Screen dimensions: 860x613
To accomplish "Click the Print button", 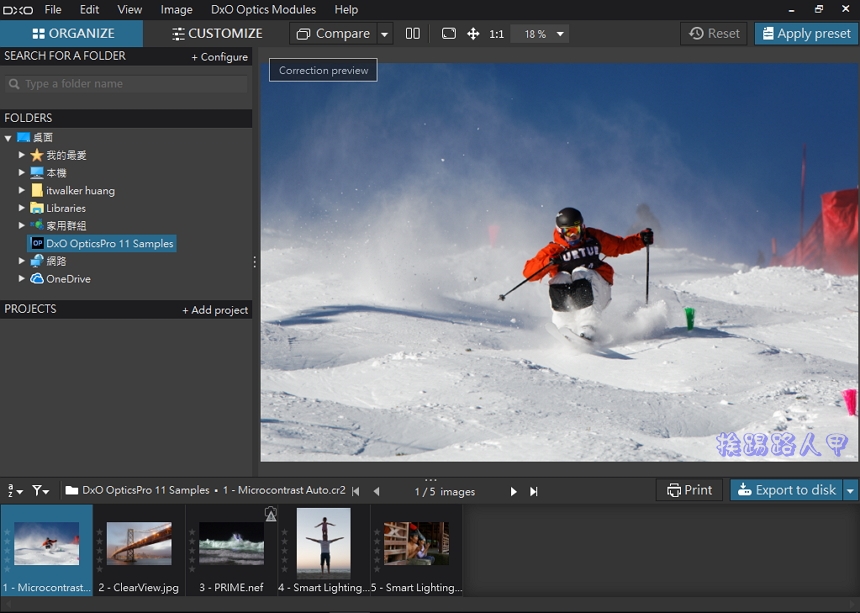I will click(x=689, y=490).
